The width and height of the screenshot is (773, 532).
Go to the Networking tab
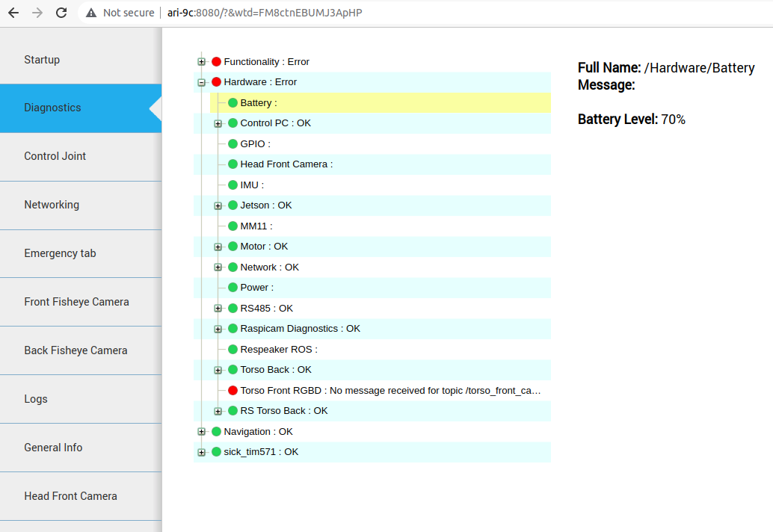(81, 205)
